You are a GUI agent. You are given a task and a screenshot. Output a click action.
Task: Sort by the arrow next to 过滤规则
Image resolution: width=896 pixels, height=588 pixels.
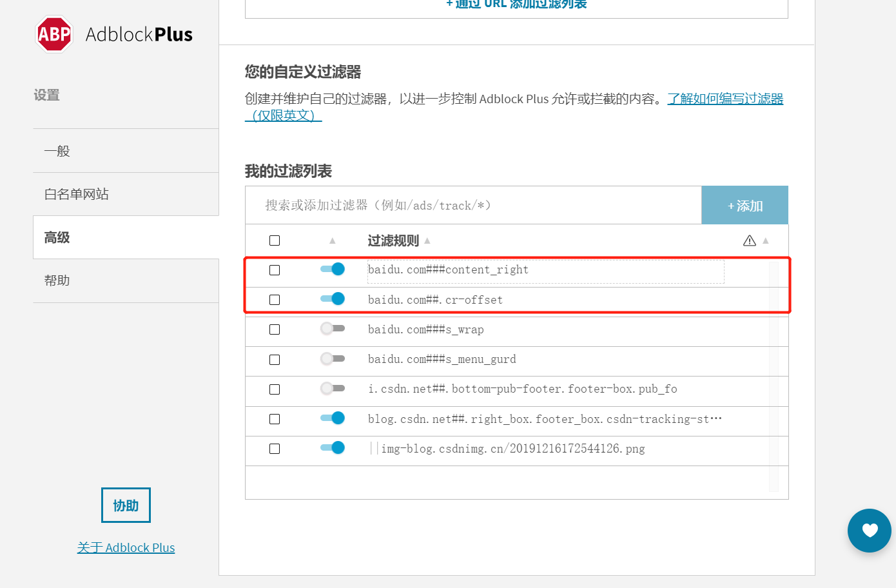(x=427, y=240)
